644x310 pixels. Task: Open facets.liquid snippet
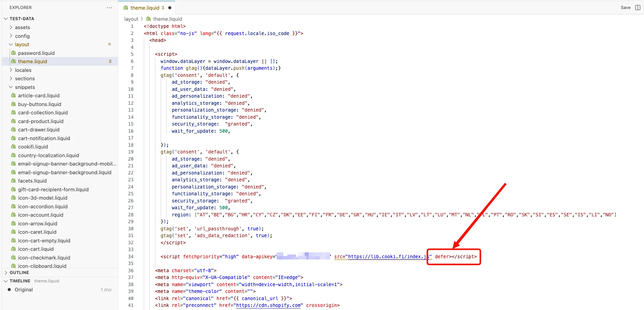point(32,181)
